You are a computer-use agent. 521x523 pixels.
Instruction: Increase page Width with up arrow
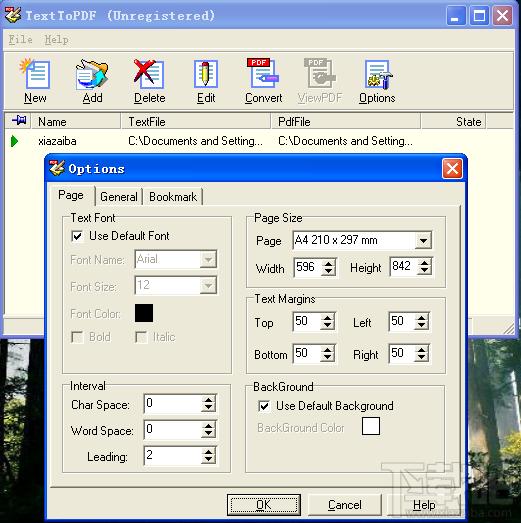329,264
